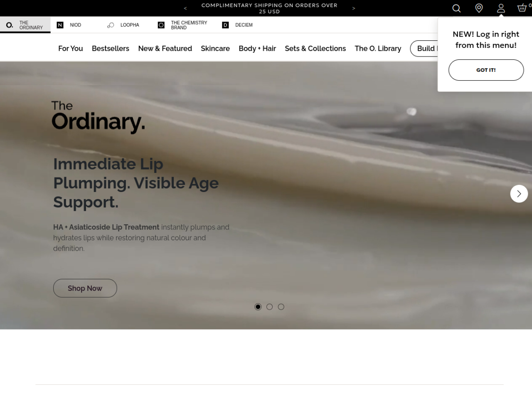Dismiss the login tip with GOT IT!
This screenshot has width=532, height=399.
click(486, 70)
